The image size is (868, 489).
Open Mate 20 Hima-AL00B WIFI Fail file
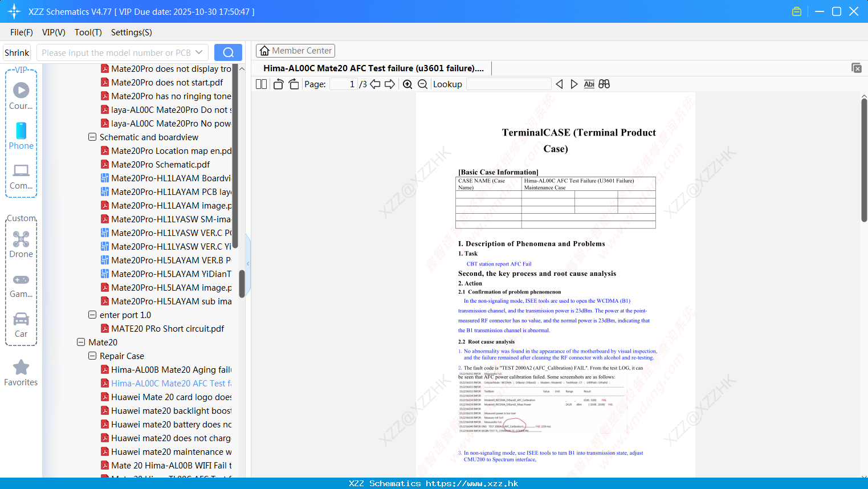click(x=166, y=466)
